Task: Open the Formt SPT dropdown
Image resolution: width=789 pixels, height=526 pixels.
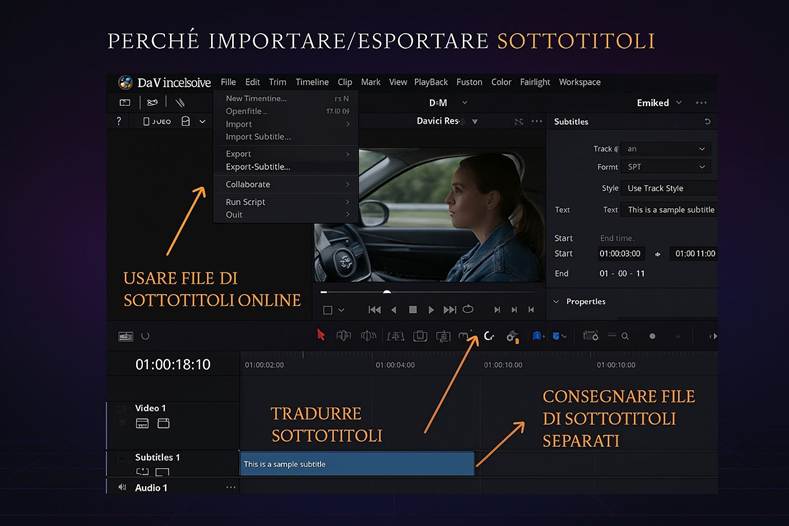Action: 666,167
